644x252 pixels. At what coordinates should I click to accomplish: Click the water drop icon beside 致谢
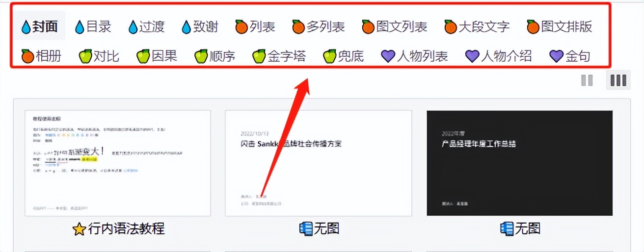[186, 27]
